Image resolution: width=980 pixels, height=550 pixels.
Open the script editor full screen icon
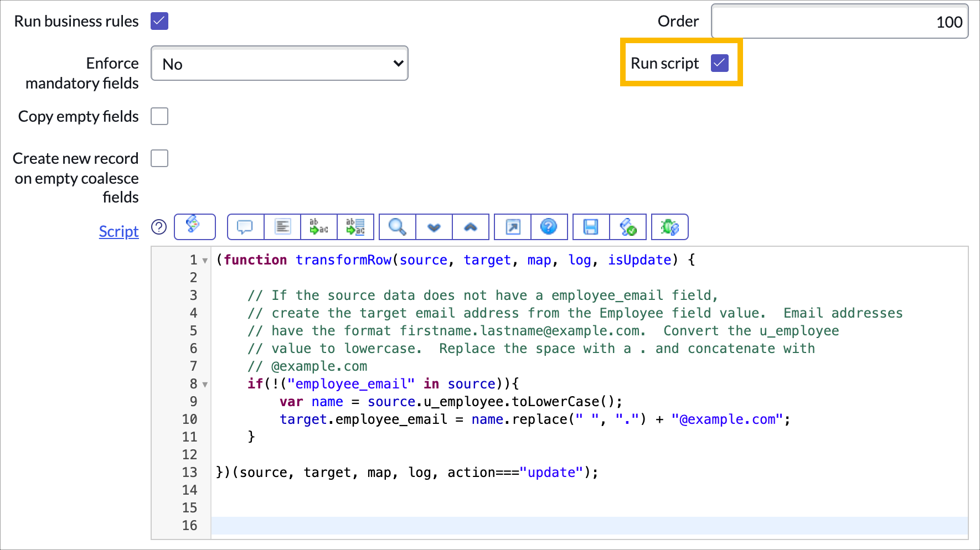[x=513, y=227]
